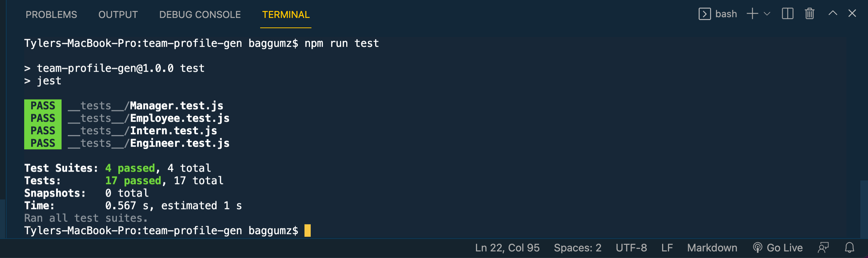Maximize the panel with the chevron toggle
The width and height of the screenshot is (868, 258).
(832, 14)
